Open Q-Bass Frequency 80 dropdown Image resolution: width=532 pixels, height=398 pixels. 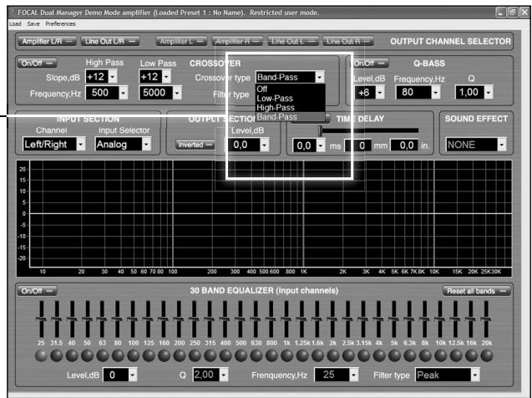click(x=436, y=92)
